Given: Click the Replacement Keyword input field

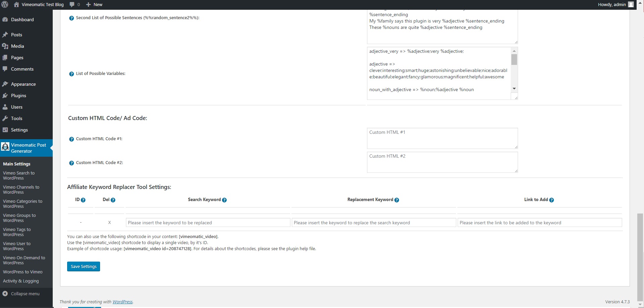Looking at the screenshot, I should click(x=374, y=223).
